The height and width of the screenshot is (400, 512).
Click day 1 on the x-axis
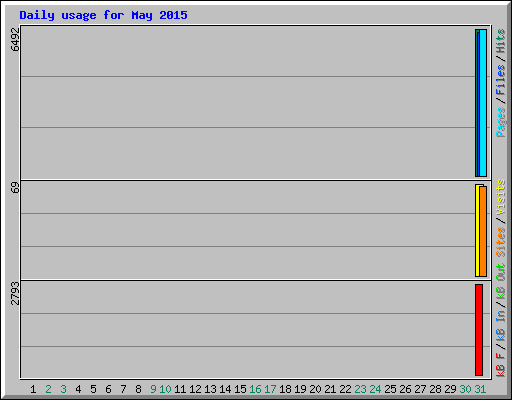click(33, 389)
